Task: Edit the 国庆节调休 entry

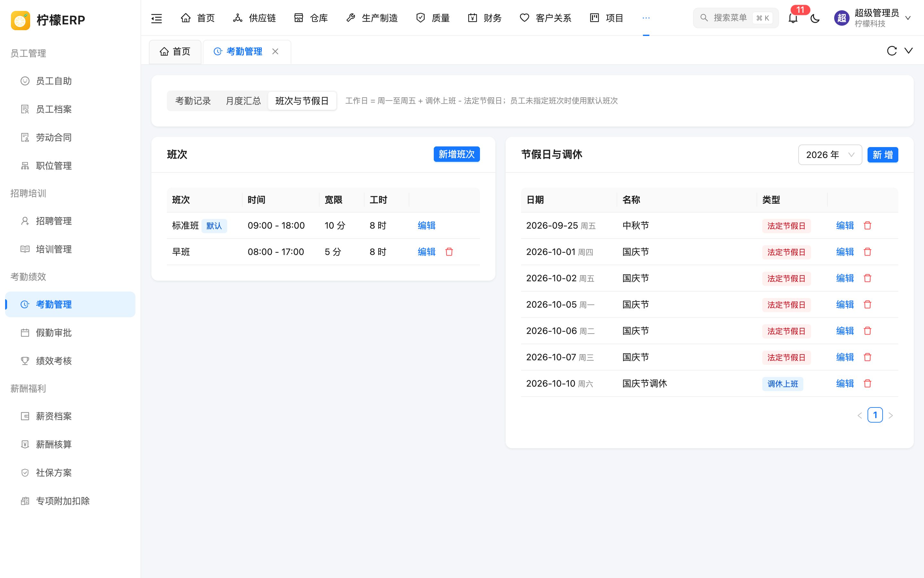Action: (x=845, y=383)
